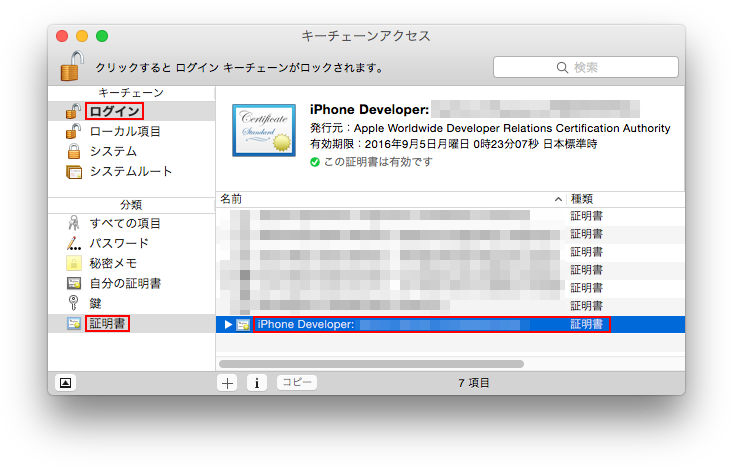
Task: Click the certificate icon beside 自分の証明書
Action: [x=74, y=283]
